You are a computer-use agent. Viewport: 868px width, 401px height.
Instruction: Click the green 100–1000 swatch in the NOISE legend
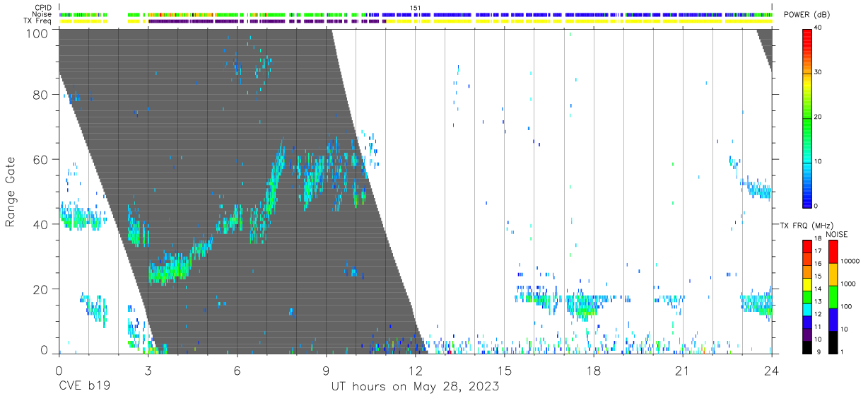(833, 297)
